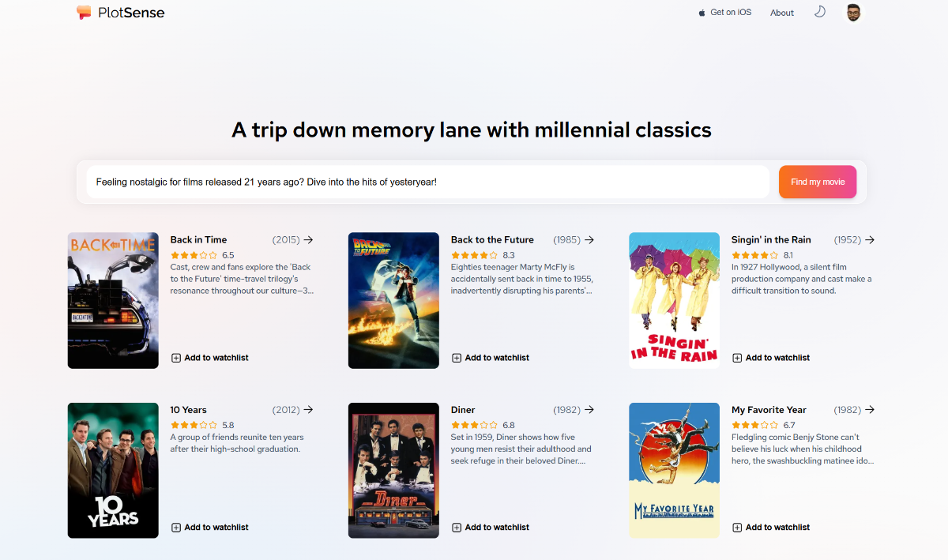Add Back in Time to watchlist

(x=210, y=358)
